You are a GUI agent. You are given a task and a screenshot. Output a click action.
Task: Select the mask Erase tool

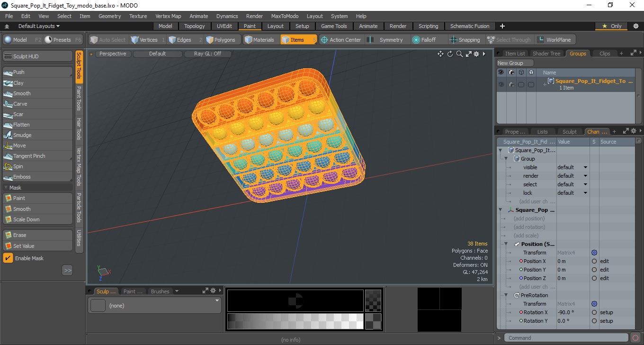[38, 235]
